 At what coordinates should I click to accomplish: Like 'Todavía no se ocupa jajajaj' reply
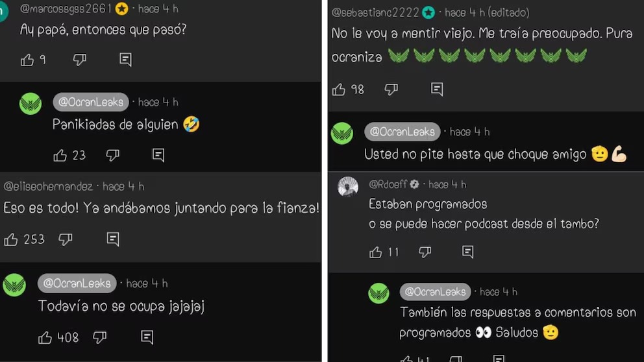click(45, 337)
